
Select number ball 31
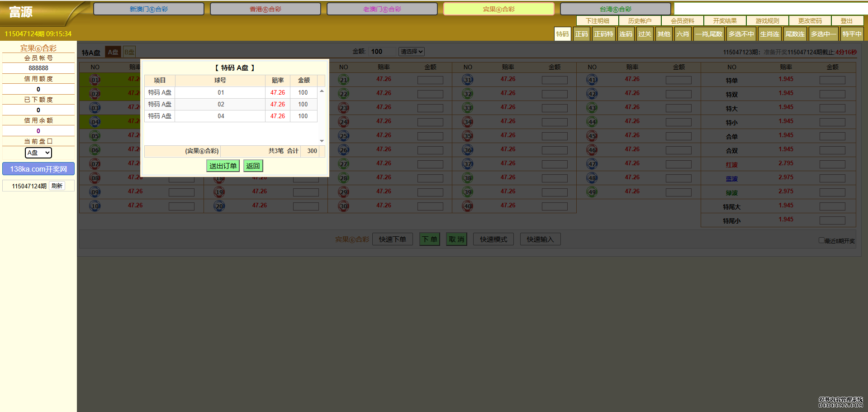(x=468, y=80)
